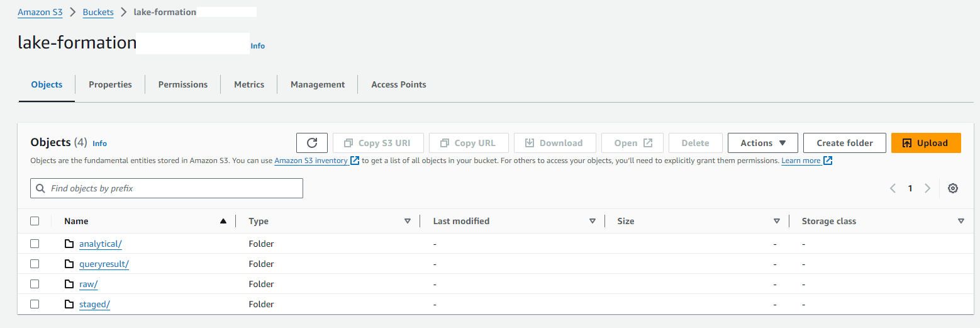980x328 pixels.
Task: Click the Delete button
Action: (x=695, y=143)
